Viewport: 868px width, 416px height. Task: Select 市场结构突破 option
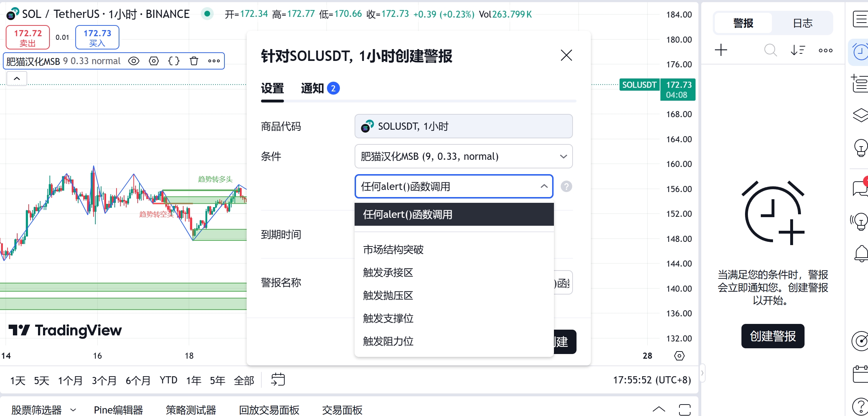pyautogui.click(x=454, y=249)
